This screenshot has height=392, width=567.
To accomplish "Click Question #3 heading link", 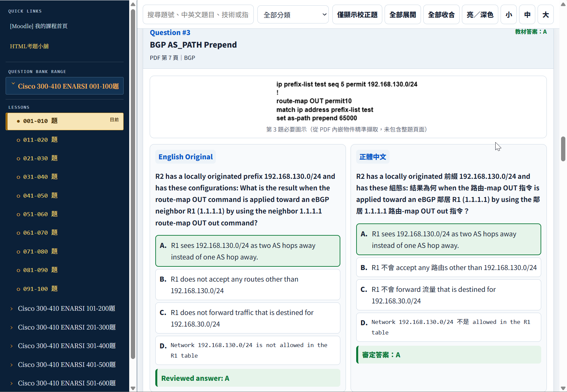I will click(x=170, y=33).
